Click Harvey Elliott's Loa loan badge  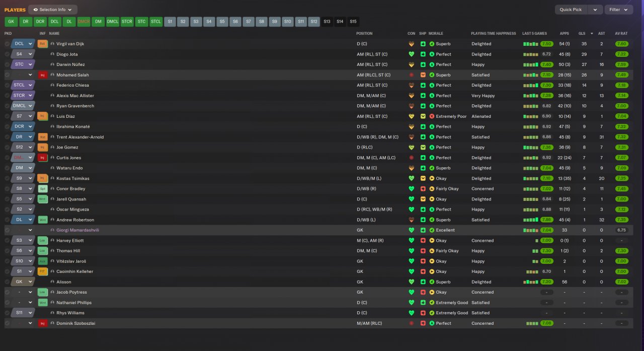click(42, 241)
